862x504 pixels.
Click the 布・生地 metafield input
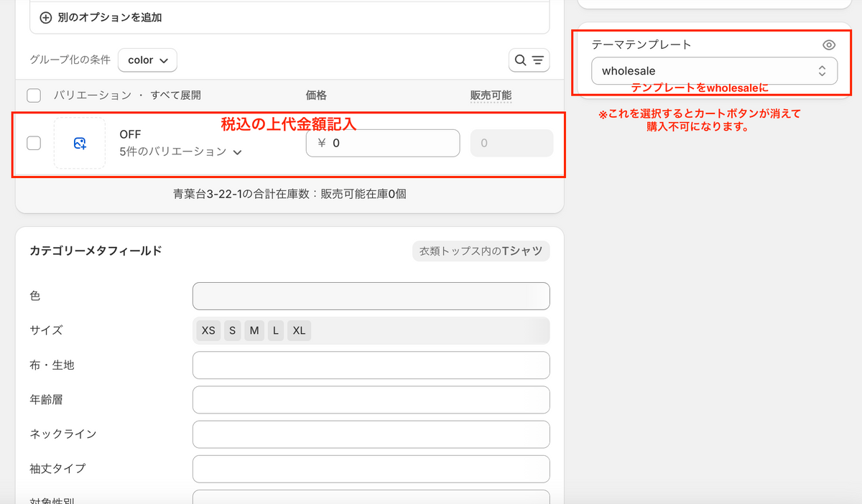371,365
